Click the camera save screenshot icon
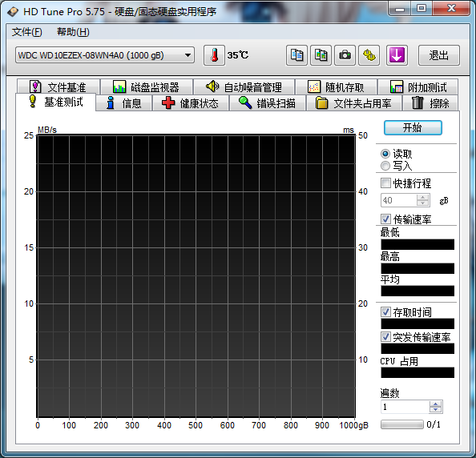Viewport: 476px width, 458px height. (x=345, y=55)
